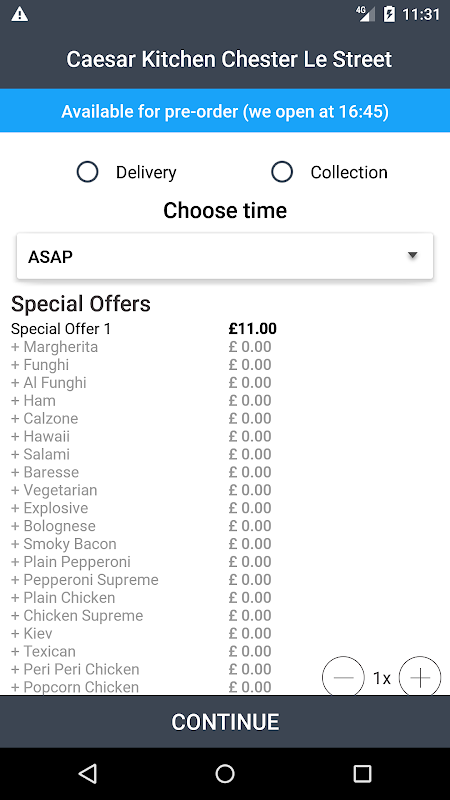Open the ASAP time dropdown

click(225, 256)
